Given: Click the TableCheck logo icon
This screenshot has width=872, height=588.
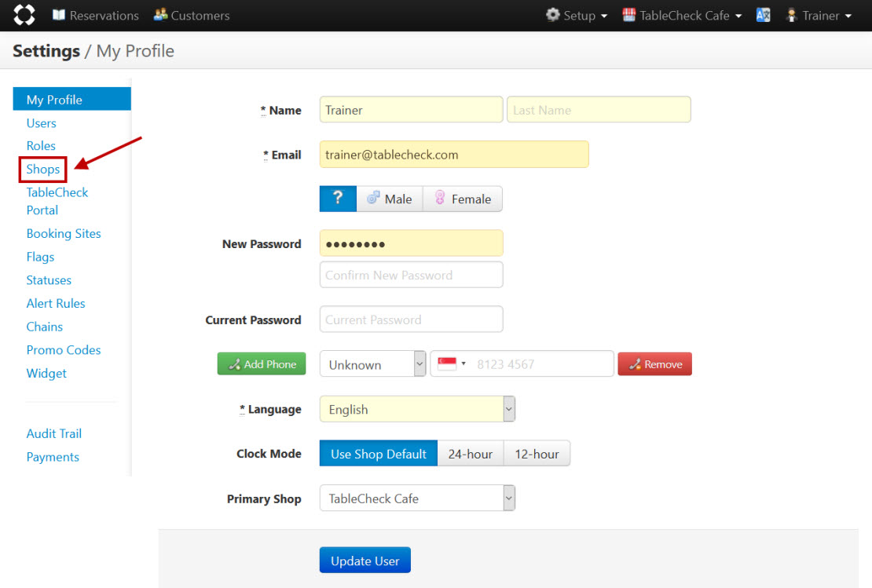Looking at the screenshot, I should (x=24, y=15).
